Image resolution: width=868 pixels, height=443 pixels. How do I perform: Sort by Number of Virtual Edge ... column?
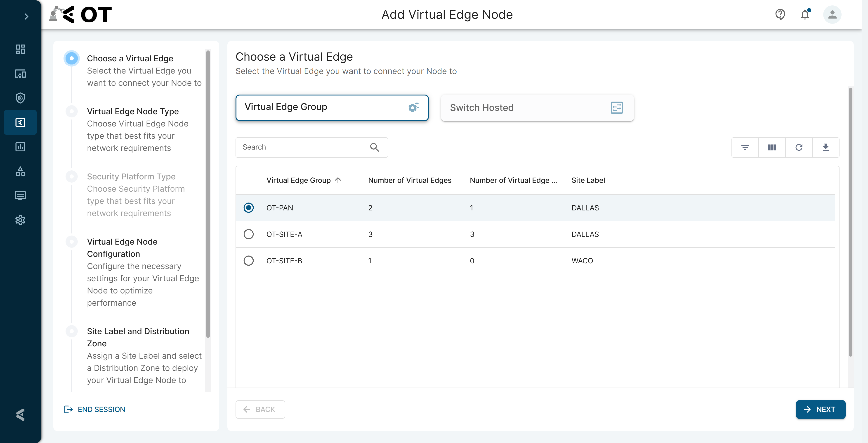(x=513, y=181)
